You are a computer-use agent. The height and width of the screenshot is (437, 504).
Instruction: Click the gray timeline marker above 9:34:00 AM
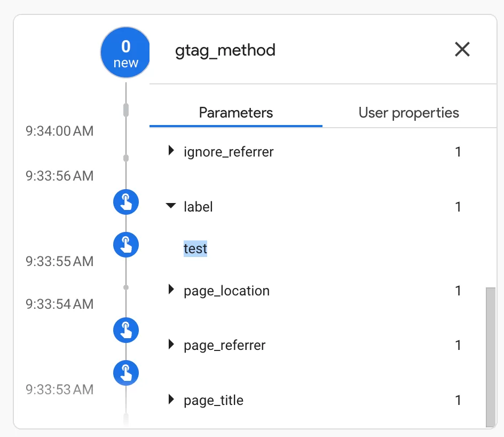point(126,110)
